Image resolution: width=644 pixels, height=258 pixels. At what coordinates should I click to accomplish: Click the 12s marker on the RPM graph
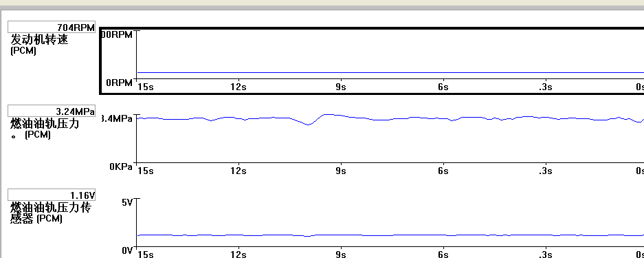coord(238,87)
